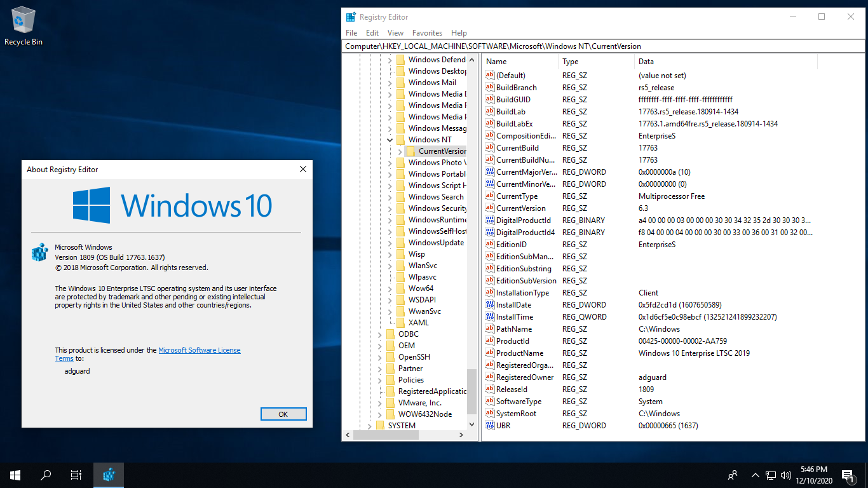Expand the Windows Mail tree node

390,82
